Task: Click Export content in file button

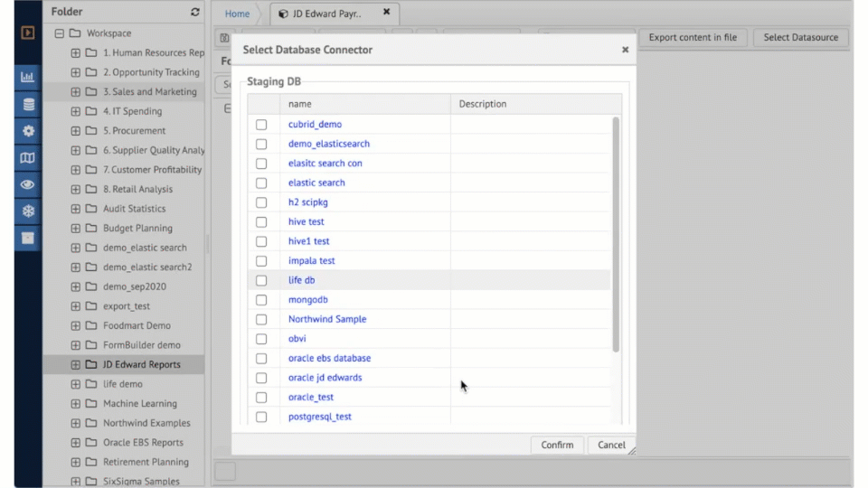Action: point(693,38)
